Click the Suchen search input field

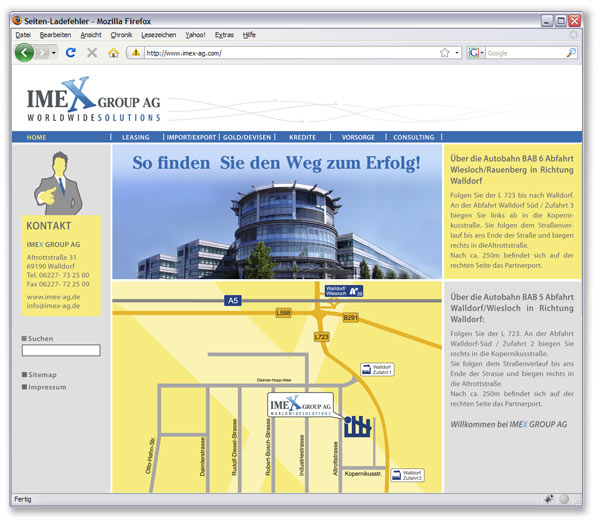click(x=61, y=350)
